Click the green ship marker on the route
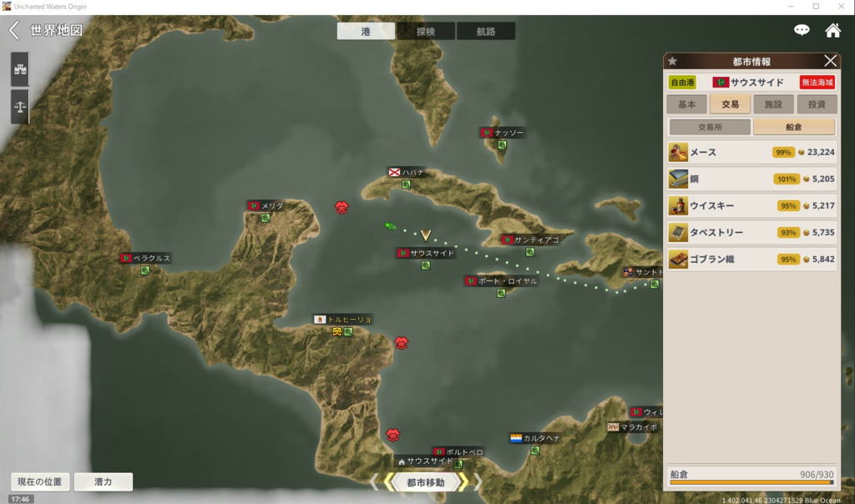Screen dimensions: 855x504 [391, 225]
